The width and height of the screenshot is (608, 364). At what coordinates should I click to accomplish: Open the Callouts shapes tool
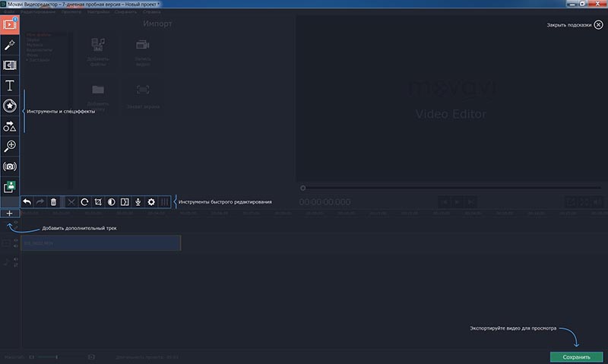point(10,126)
